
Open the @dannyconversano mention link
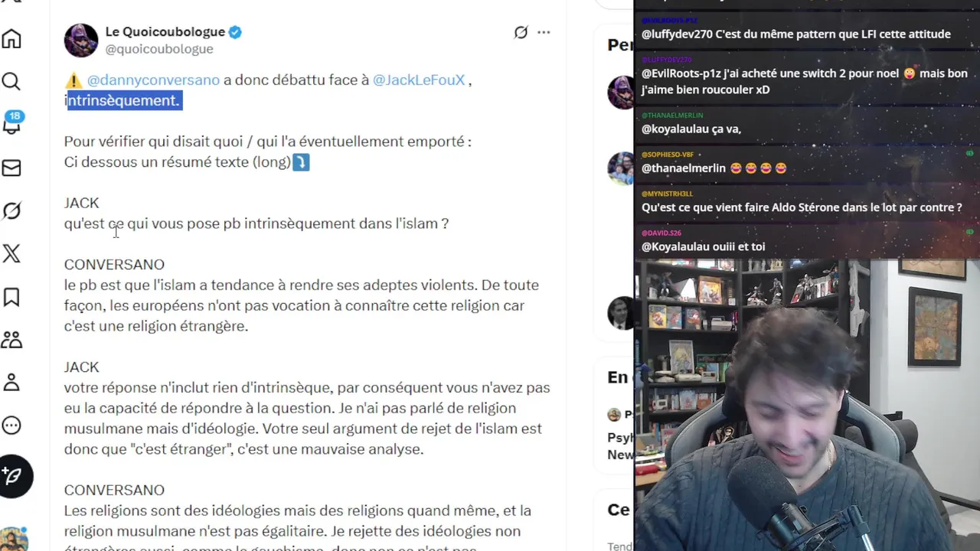click(x=153, y=80)
